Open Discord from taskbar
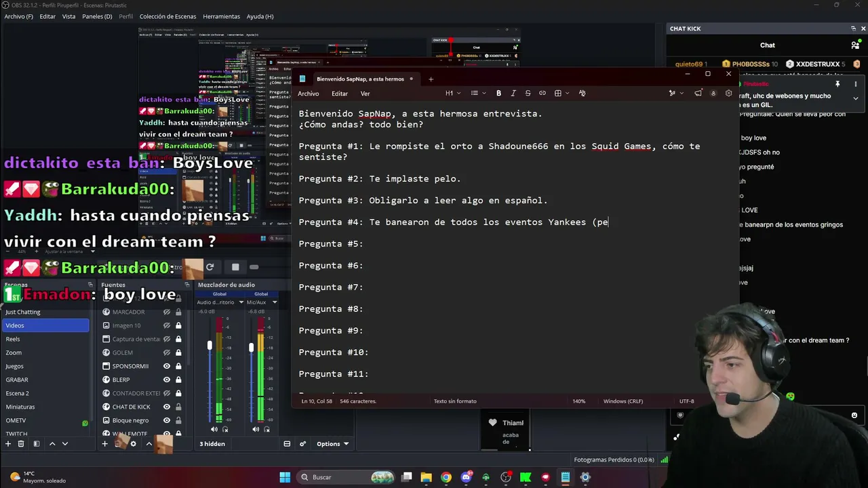Viewport: 868px width, 488px height. 466,477
